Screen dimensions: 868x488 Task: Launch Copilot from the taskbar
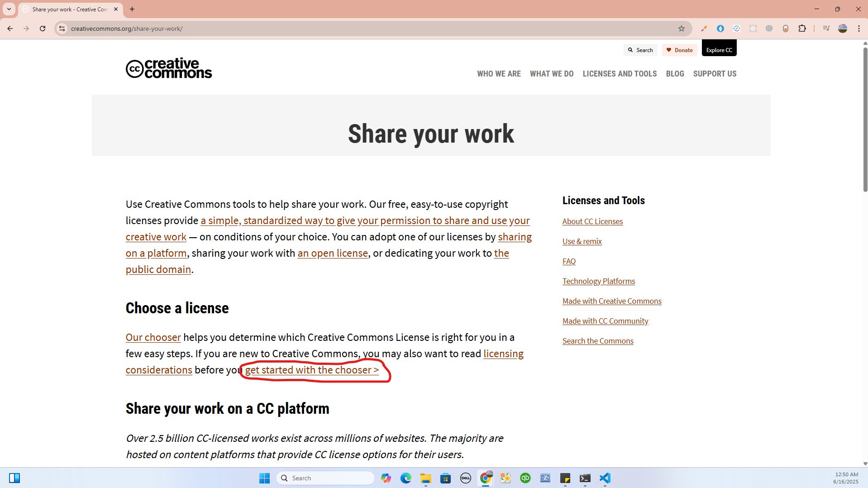click(386, 478)
